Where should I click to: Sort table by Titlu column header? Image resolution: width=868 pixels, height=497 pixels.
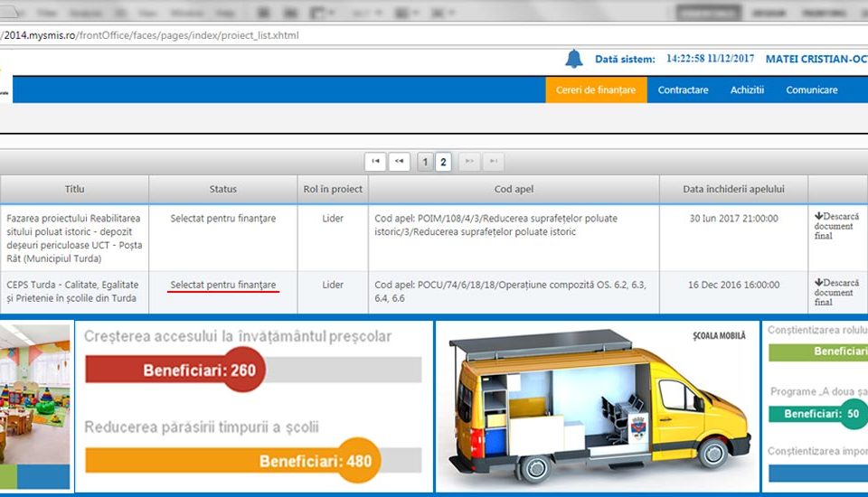[x=74, y=189]
